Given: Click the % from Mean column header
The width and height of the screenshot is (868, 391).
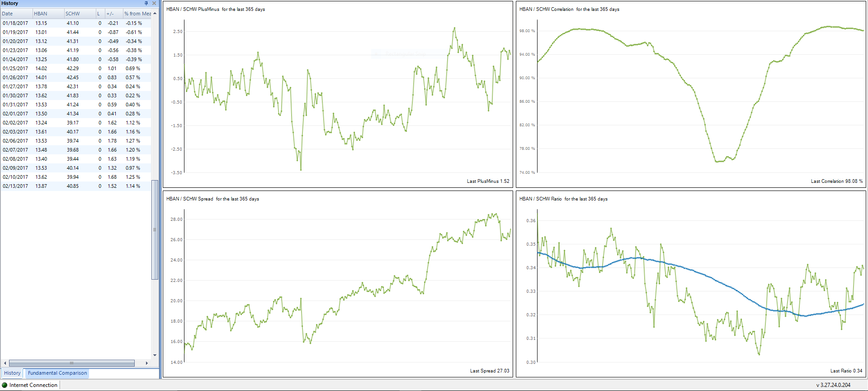Looking at the screenshot, I should pyautogui.click(x=137, y=14).
